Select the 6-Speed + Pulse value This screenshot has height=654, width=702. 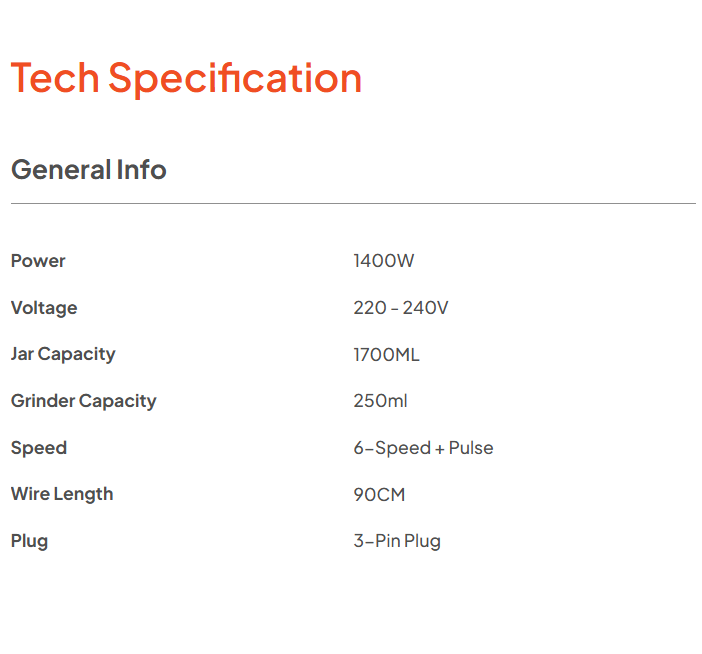[423, 449]
